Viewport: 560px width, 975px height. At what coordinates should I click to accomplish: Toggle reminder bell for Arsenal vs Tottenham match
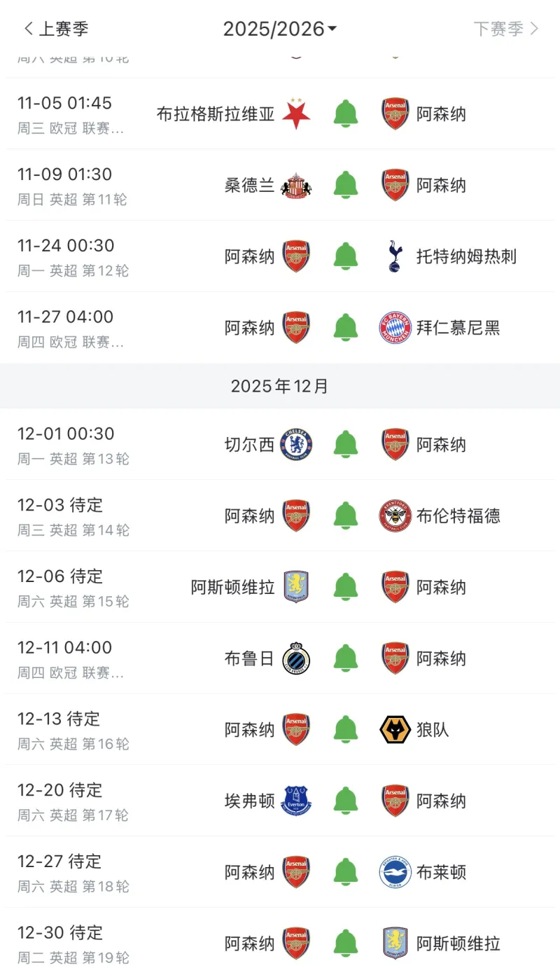pyautogui.click(x=346, y=256)
